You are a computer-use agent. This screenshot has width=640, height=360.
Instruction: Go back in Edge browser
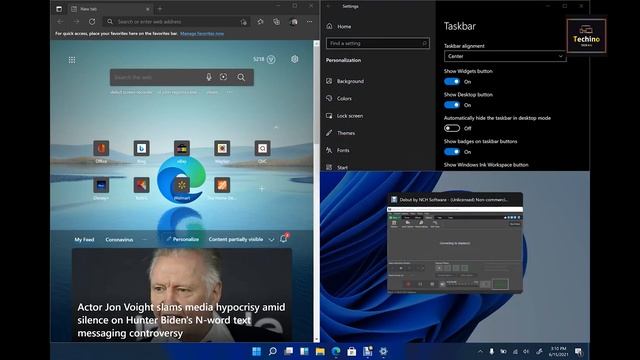tap(60, 22)
